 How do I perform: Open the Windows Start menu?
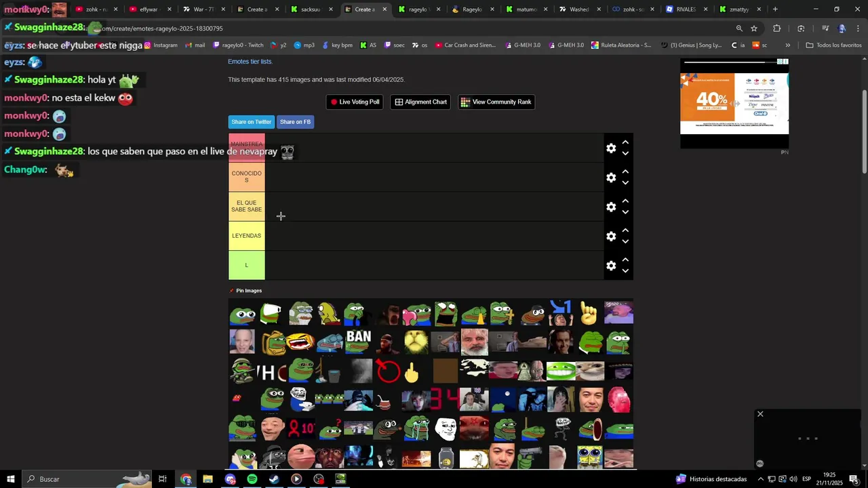(11, 479)
